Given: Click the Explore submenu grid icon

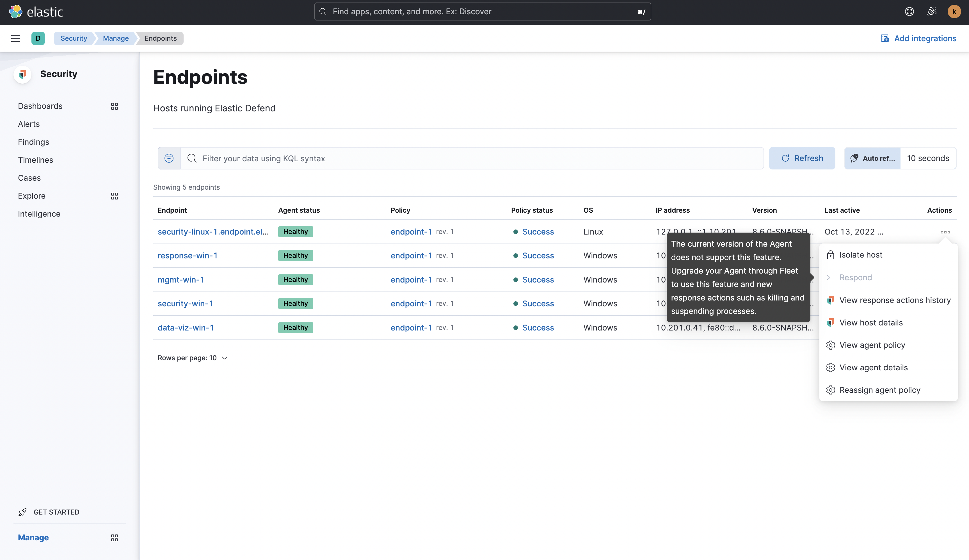Looking at the screenshot, I should [x=114, y=196].
